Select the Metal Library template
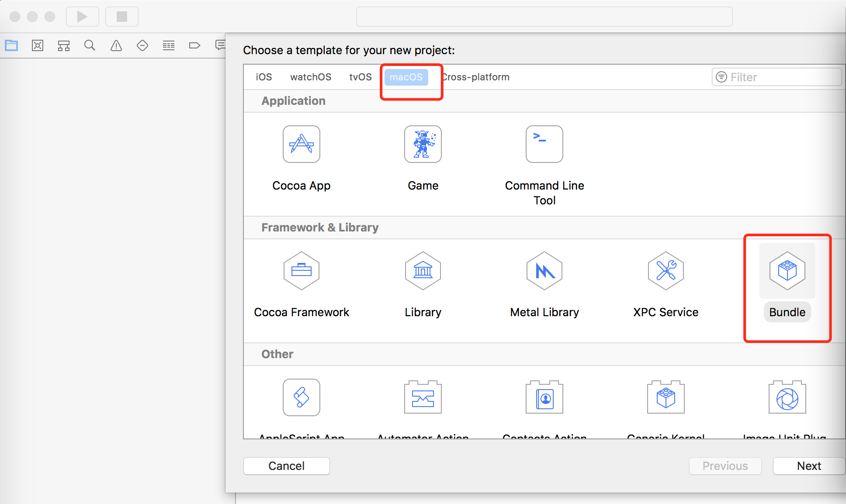This screenshot has width=846, height=504. 544,271
